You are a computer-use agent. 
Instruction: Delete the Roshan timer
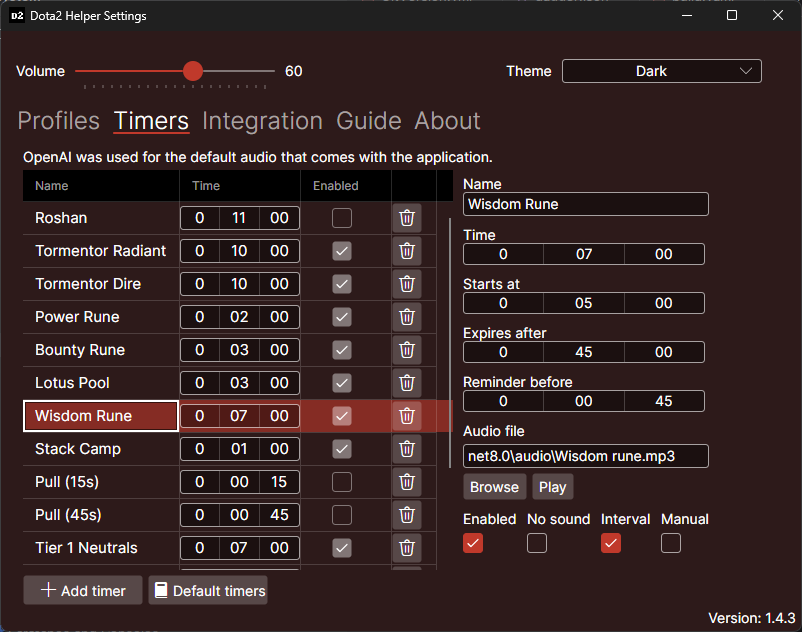click(x=407, y=217)
